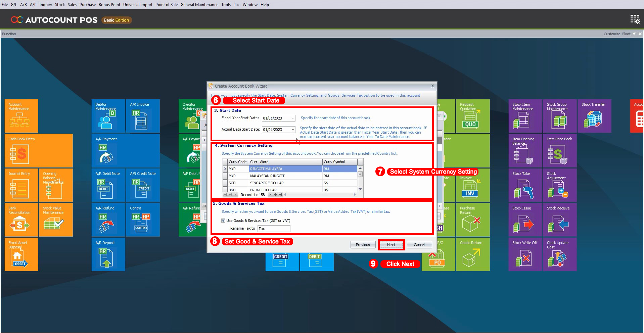Open Stock Write Off tile
Image resolution: width=644 pixels, height=333 pixels.
click(x=525, y=254)
